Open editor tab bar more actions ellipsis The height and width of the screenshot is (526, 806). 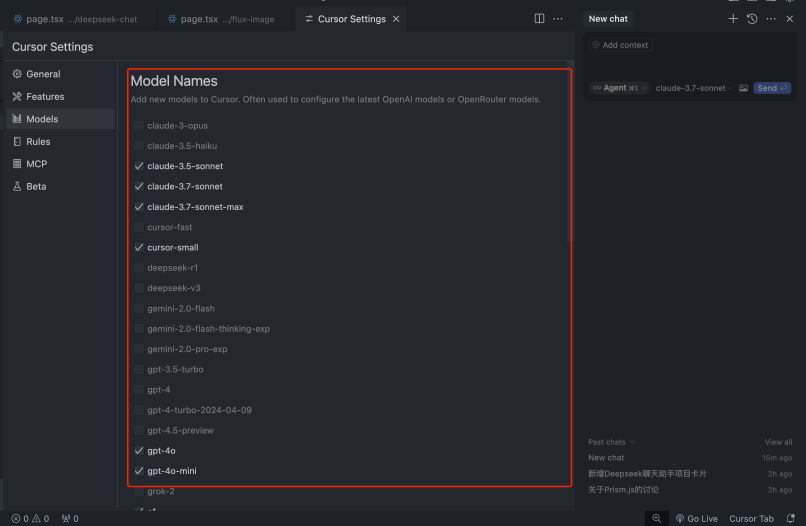point(558,19)
